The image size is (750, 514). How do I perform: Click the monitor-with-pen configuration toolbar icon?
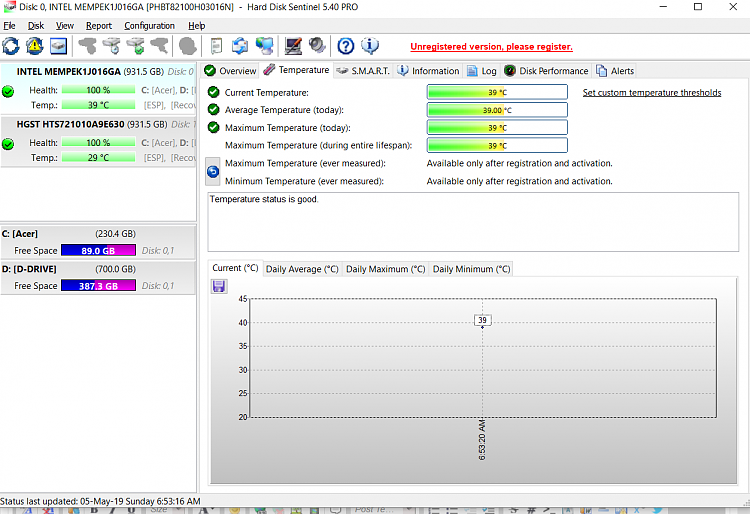(293, 46)
